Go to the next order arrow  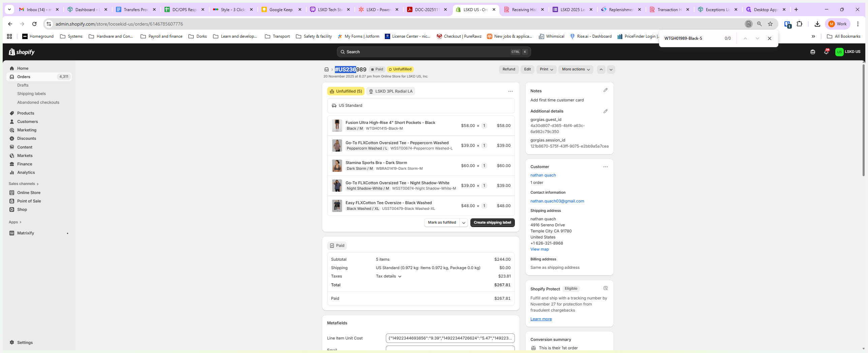pos(611,69)
